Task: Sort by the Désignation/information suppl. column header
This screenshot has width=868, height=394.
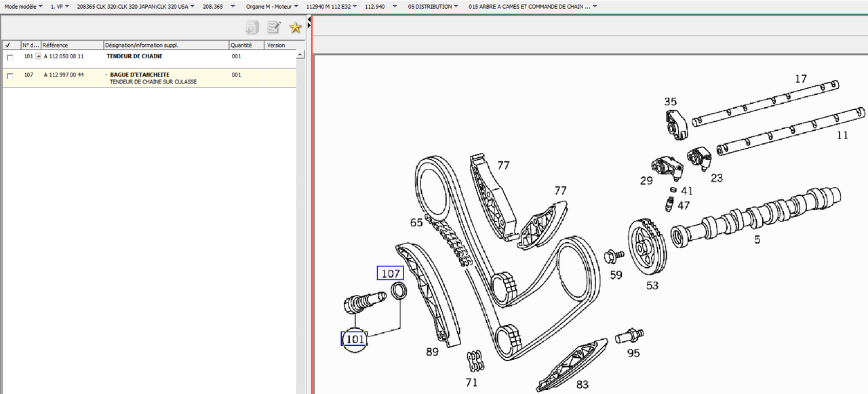Action: tap(166, 45)
